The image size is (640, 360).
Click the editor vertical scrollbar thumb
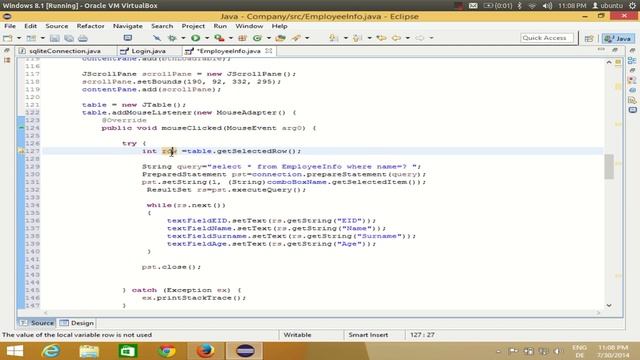click(x=609, y=167)
